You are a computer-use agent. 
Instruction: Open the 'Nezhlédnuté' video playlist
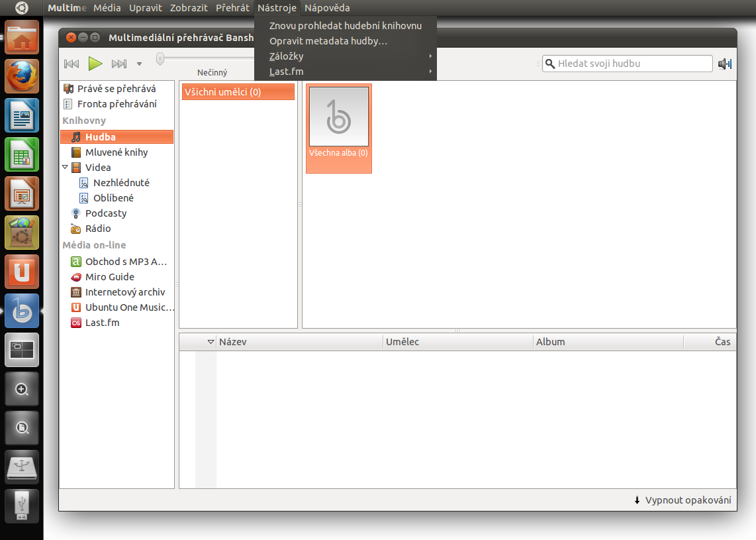[121, 183]
